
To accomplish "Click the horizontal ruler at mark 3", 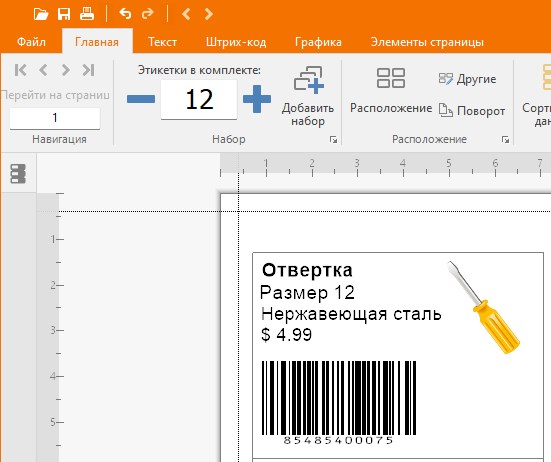I will pyautogui.click(x=357, y=164).
